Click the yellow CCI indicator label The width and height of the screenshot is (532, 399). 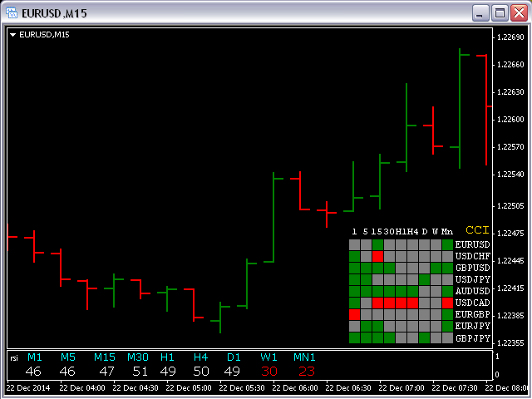(477, 230)
